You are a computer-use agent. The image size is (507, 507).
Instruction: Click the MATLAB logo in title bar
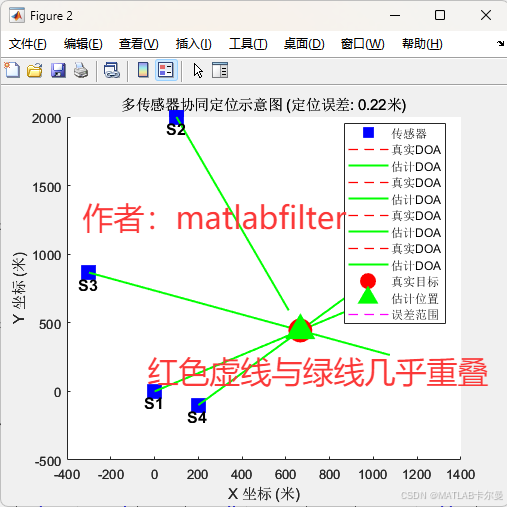17,15
